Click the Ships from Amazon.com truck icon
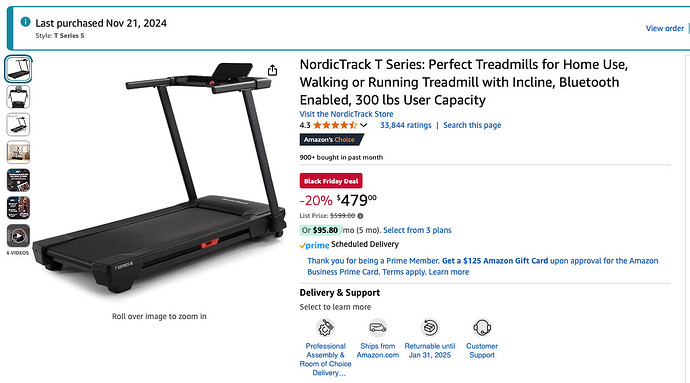 (378, 328)
